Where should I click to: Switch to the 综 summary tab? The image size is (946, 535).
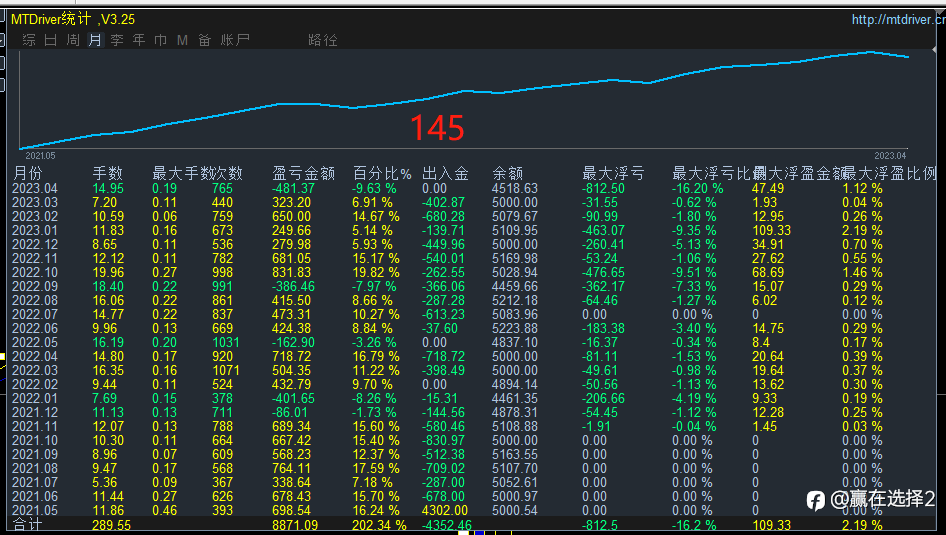click(29, 40)
